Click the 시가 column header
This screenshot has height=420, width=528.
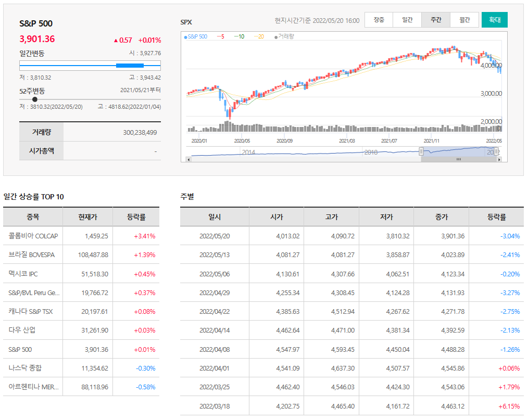tap(276, 217)
